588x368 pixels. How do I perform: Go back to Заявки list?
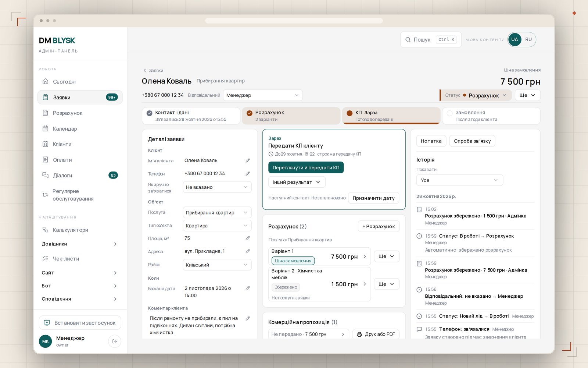tap(153, 70)
